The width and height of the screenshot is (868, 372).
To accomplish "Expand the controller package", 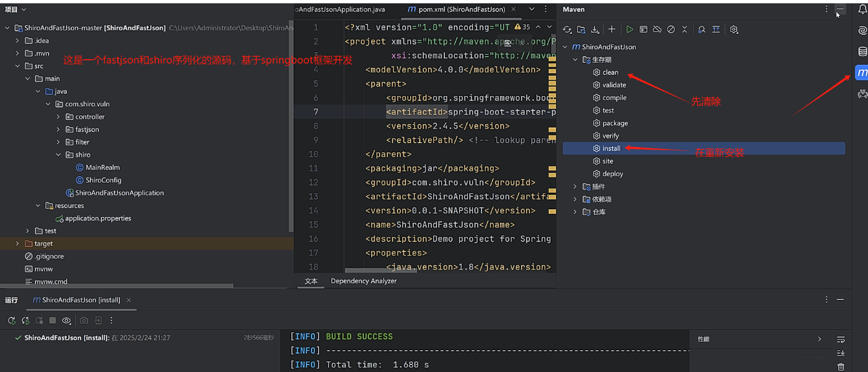I will (x=58, y=116).
